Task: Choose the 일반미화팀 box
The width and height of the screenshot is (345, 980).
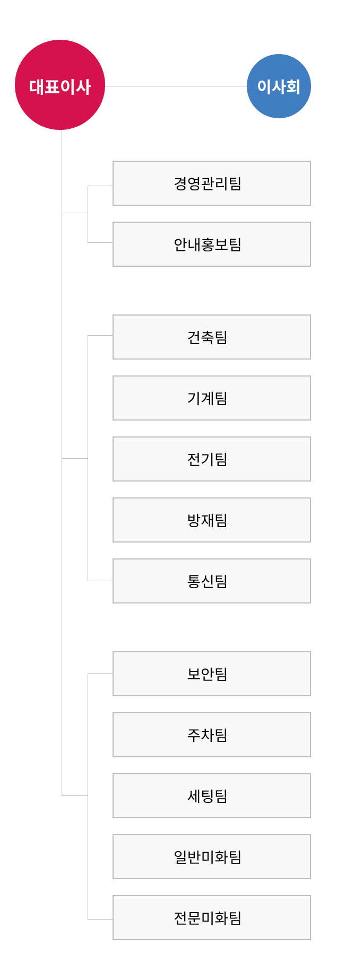Action: [212, 857]
